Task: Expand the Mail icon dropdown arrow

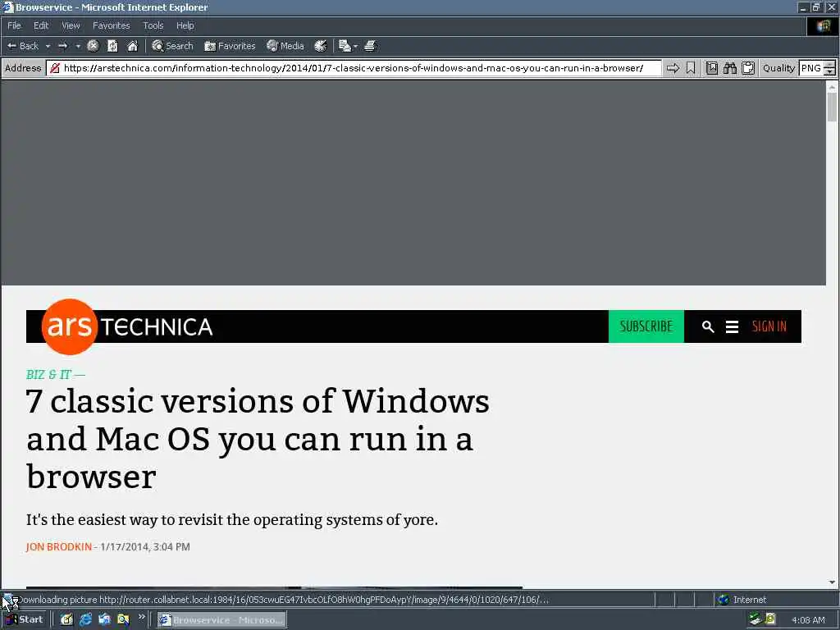Action: point(355,46)
